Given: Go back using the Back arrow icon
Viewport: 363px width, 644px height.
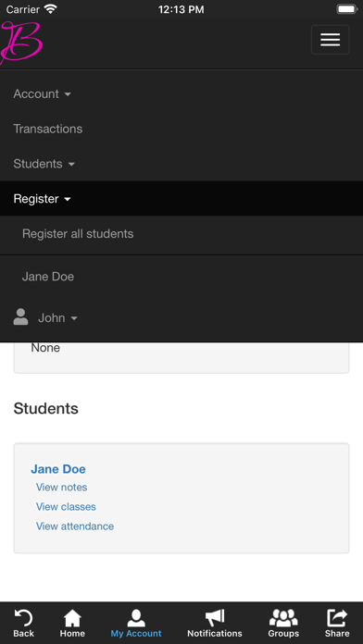Looking at the screenshot, I should (23, 618).
